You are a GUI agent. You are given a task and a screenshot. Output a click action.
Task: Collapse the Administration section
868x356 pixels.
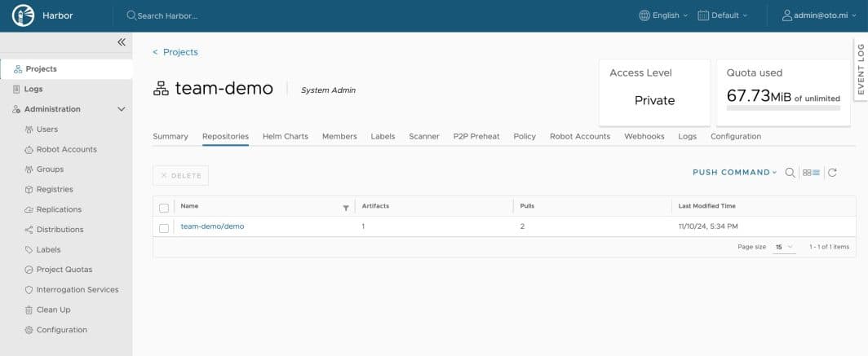click(x=122, y=109)
